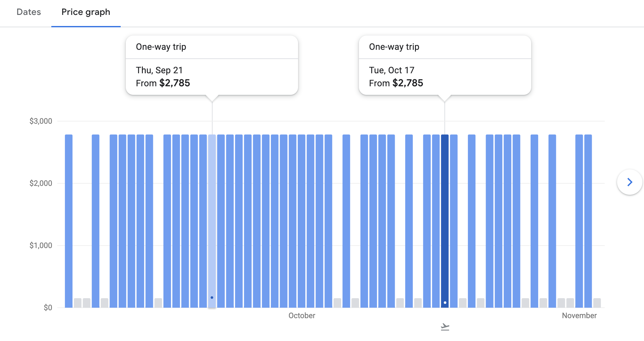
Task: Click the white dot in the Oct 17 bar
Action: pos(445,303)
